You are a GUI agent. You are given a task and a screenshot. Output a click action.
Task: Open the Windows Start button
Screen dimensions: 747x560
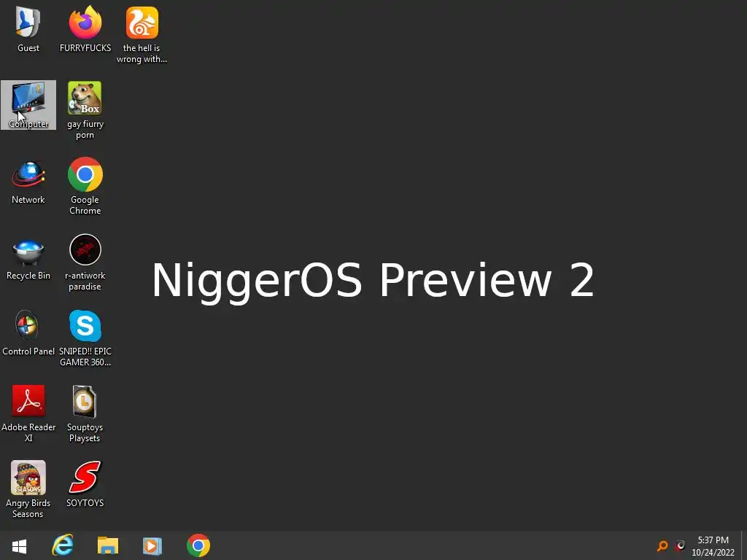[x=19, y=545]
